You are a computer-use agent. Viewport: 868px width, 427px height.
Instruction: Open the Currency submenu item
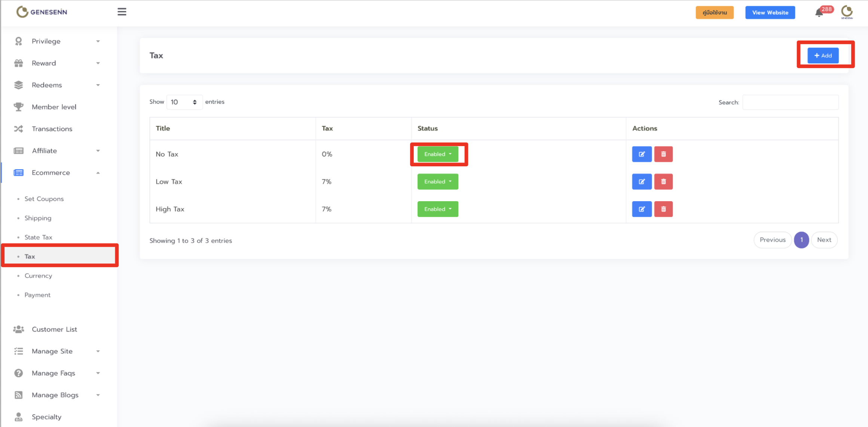pyautogui.click(x=38, y=276)
